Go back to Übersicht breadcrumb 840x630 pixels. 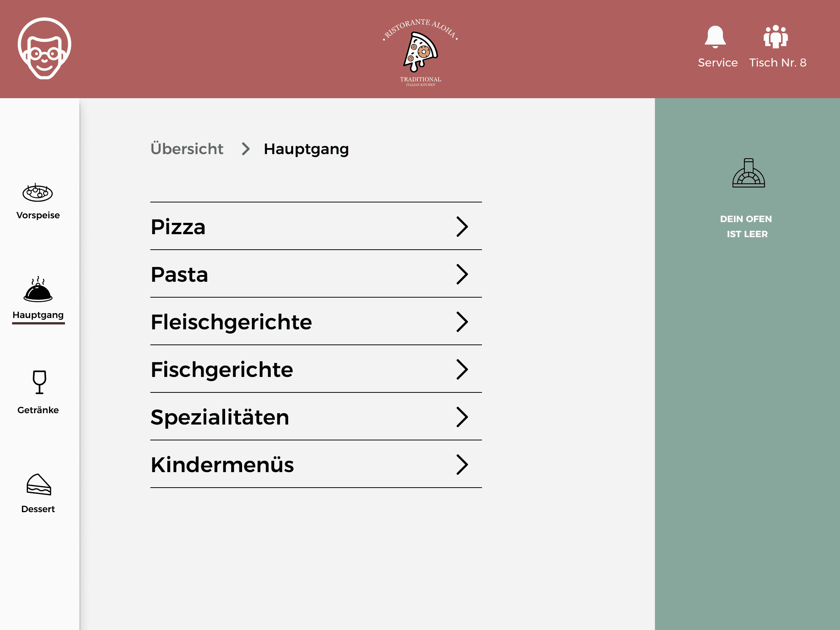click(187, 149)
